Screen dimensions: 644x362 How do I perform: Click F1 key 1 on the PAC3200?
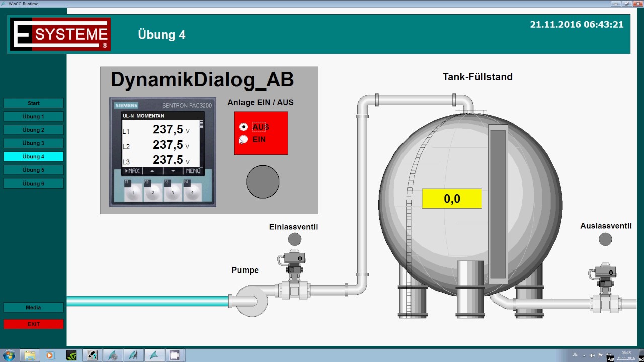(x=133, y=192)
